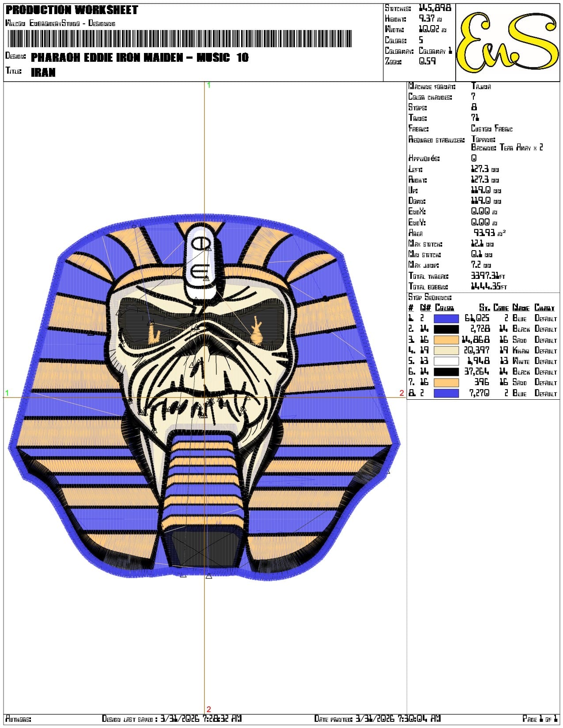Click the machine format value Tajima
This screenshot has height=728, width=563.
tap(481, 86)
